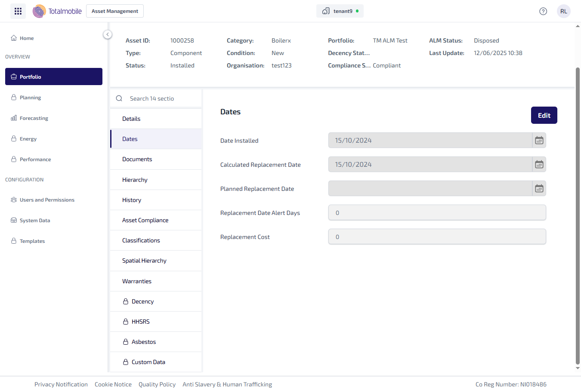Open the Privacy Notification link
The width and height of the screenshot is (581, 392).
pos(61,384)
